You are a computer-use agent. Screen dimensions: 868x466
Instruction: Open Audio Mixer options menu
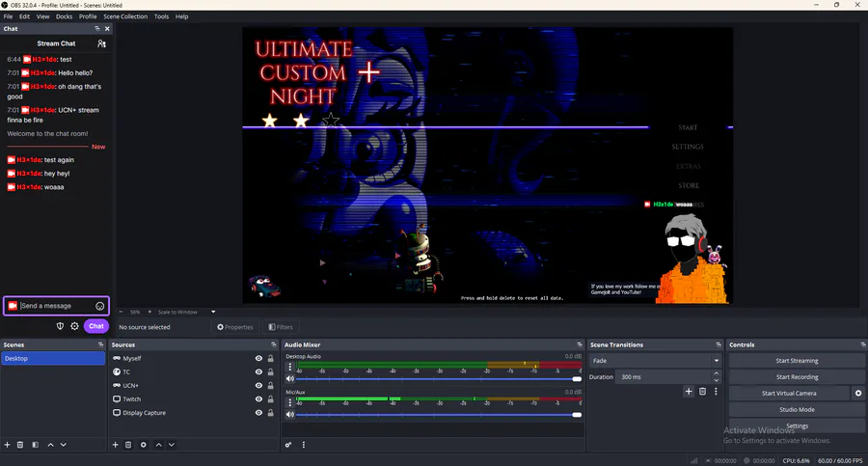pos(304,445)
